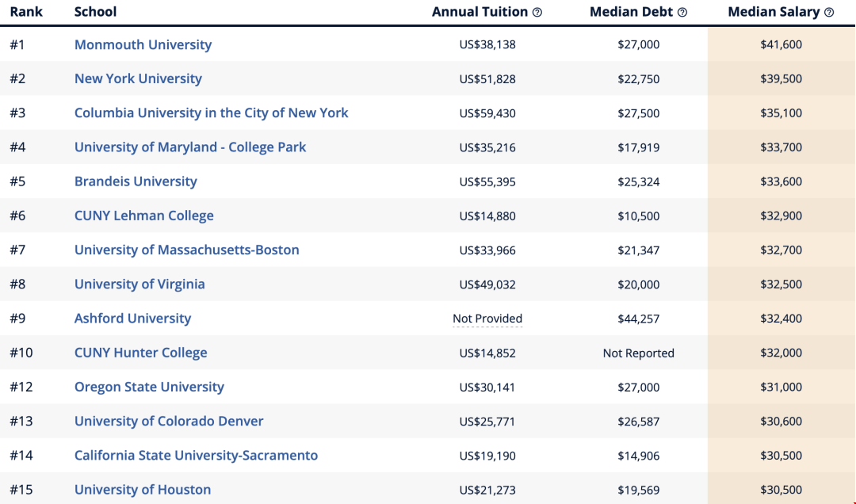Click the School column header
Image resolution: width=856 pixels, height=504 pixels.
pyautogui.click(x=96, y=12)
